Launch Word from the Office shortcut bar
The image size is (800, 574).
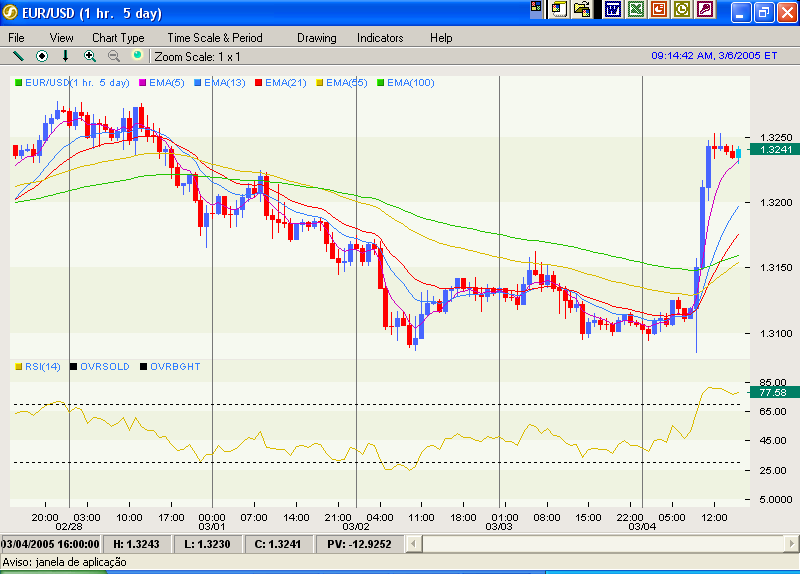pyautogui.click(x=612, y=10)
